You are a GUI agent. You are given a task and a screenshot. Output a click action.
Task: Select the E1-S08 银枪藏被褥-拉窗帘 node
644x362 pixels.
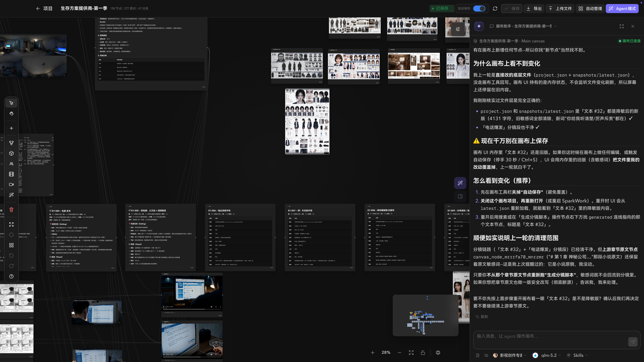[399, 237]
